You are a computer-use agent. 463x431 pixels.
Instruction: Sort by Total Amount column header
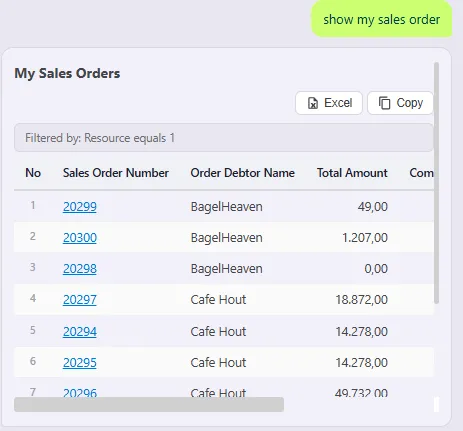coord(352,173)
